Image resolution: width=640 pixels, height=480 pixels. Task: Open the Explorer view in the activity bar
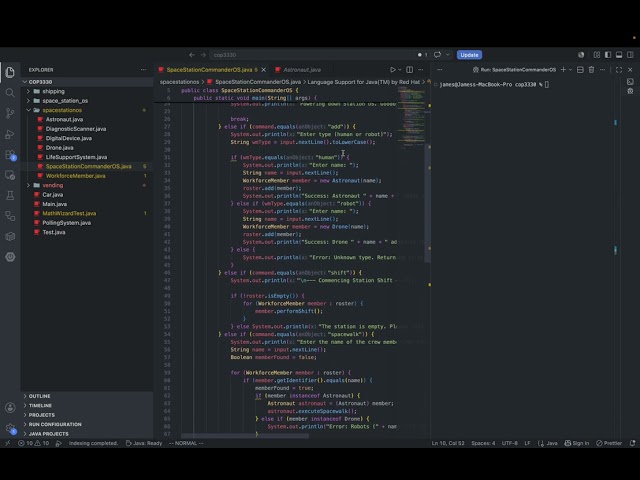pos(10,72)
